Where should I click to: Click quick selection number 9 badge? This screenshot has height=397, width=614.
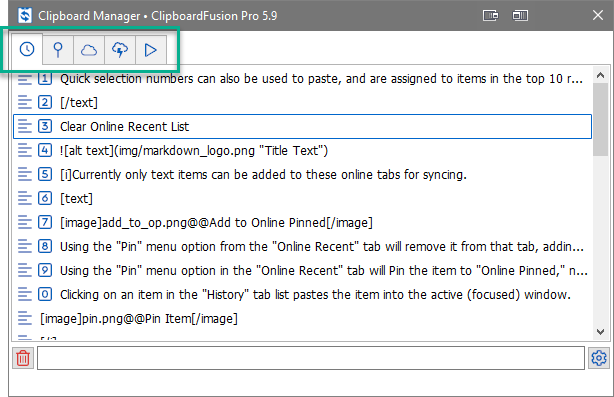45,271
